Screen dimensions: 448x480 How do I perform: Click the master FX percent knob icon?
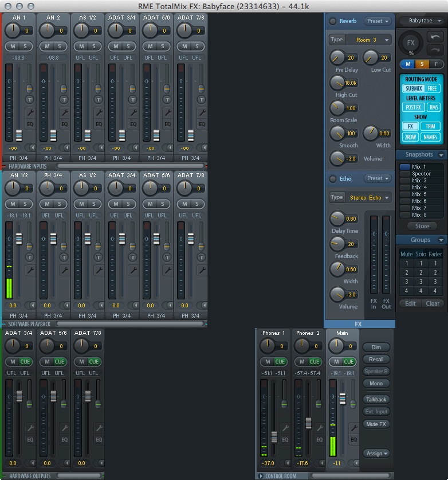[x=411, y=43]
